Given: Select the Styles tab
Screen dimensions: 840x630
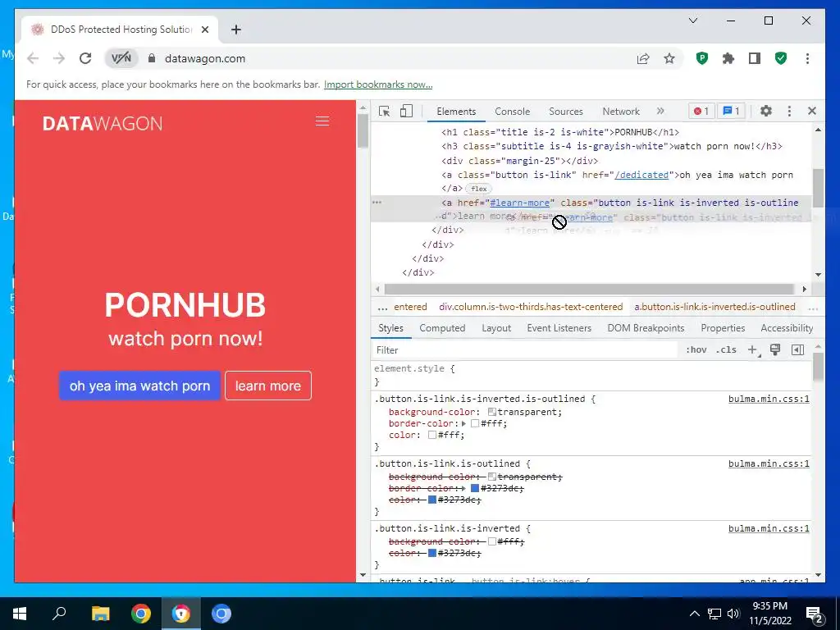Looking at the screenshot, I should [x=390, y=328].
